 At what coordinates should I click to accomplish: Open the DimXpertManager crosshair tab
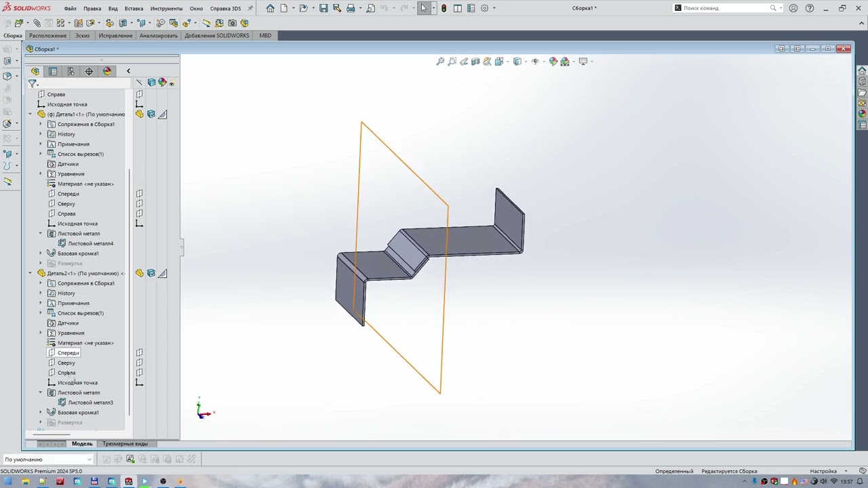click(x=89, y=71)
